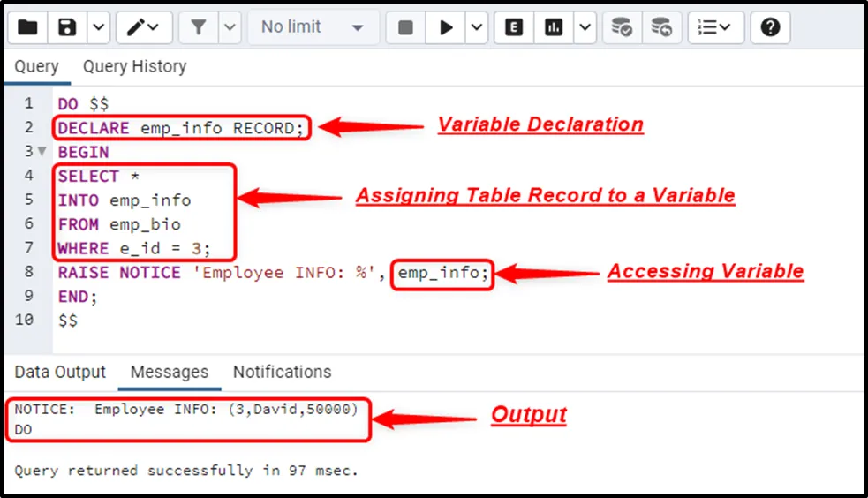868x498 pixels.
Task: Click the Explain (E) icon
Action: click(x=514, y=27)
